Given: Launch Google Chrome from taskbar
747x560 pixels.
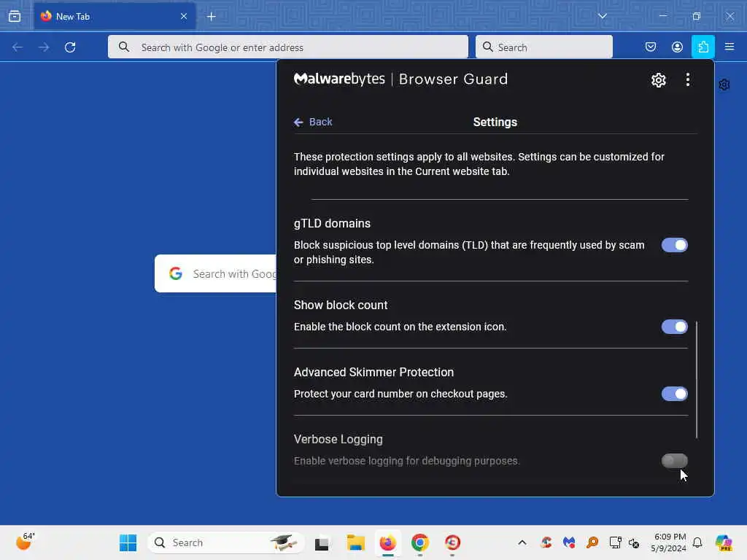Looking at the screenshot, I should 419,542.
